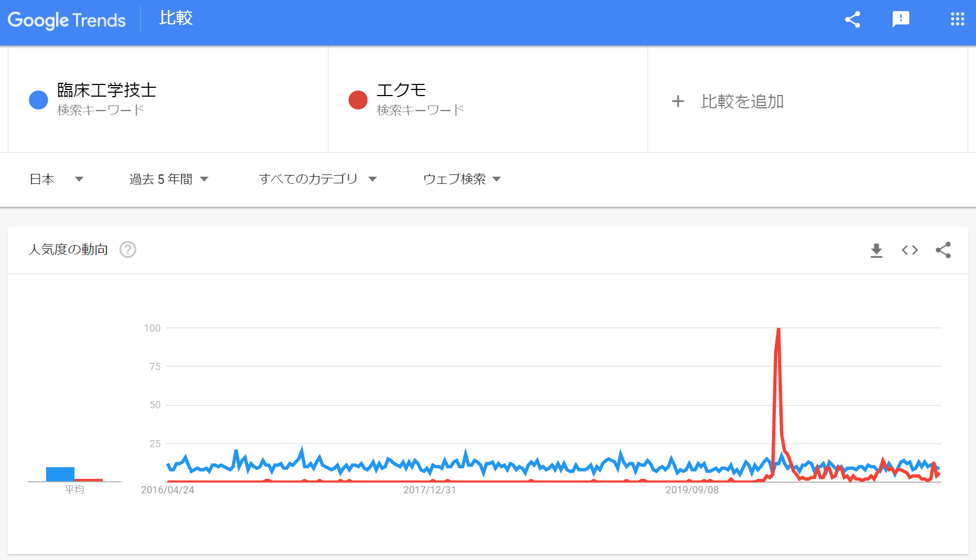Click the header share icon
Image resolution: width=976 pixels, height=560 pixels.
pyautogui.click(x=853, y=19)
